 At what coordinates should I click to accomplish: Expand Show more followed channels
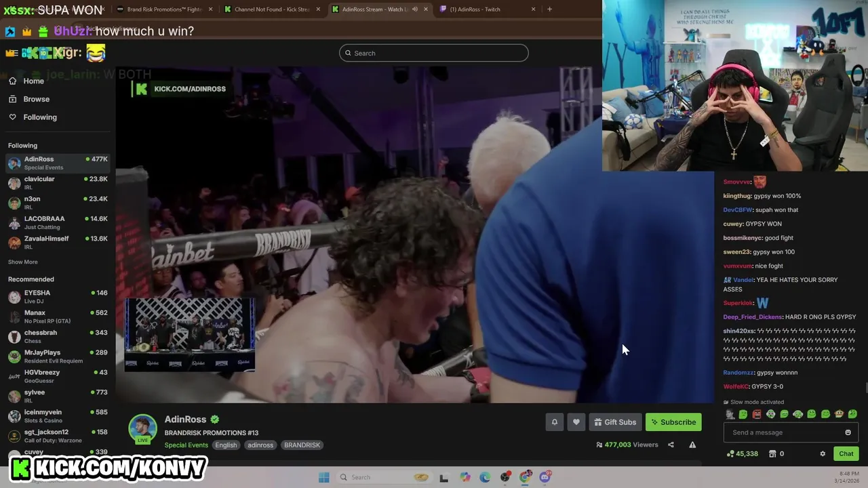[x=23, y=262]
